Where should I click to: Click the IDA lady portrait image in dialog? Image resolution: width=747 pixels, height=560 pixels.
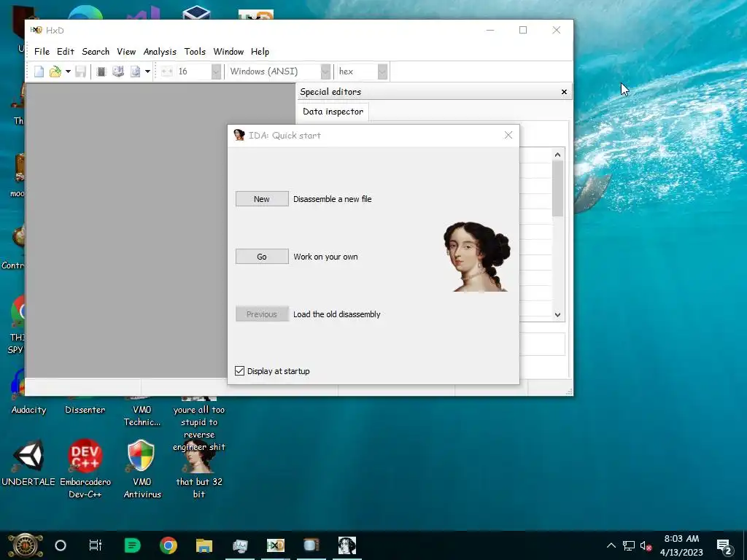click(x=477, y=257)
